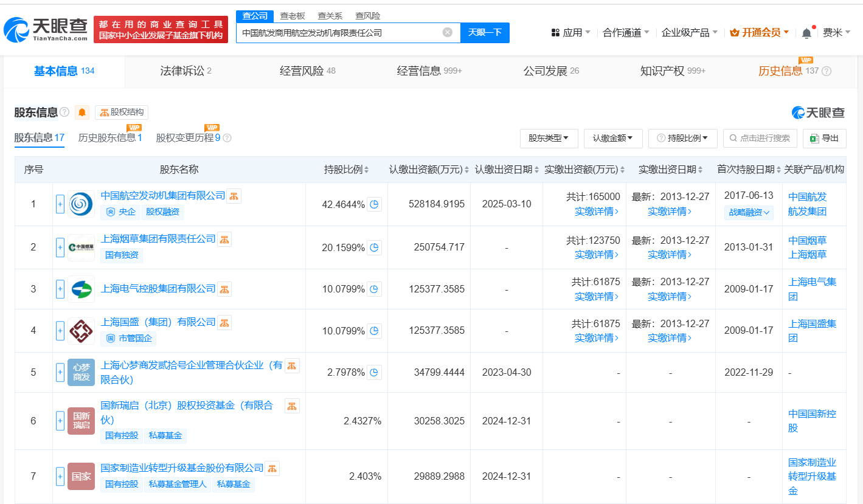Click the notification bell in top bar
This screenshot has height=504, width=863.
tap(806, 33)
